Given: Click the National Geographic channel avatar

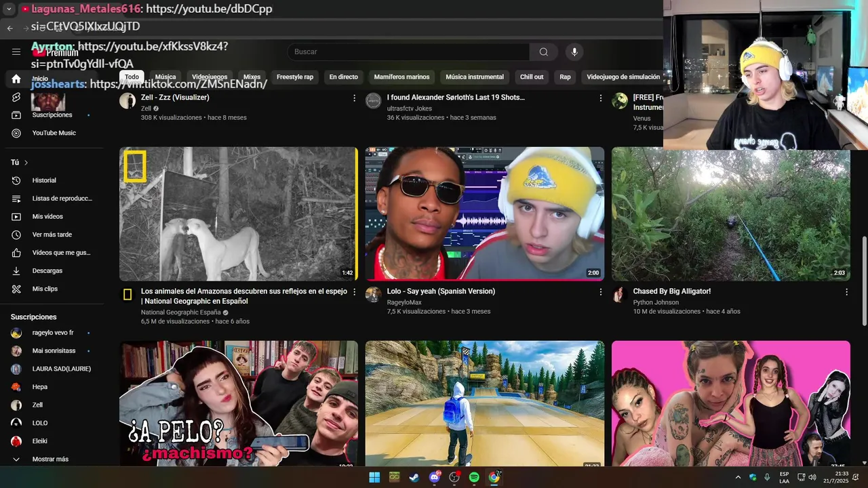Looking at the screenshot, I should coord(127,294).
